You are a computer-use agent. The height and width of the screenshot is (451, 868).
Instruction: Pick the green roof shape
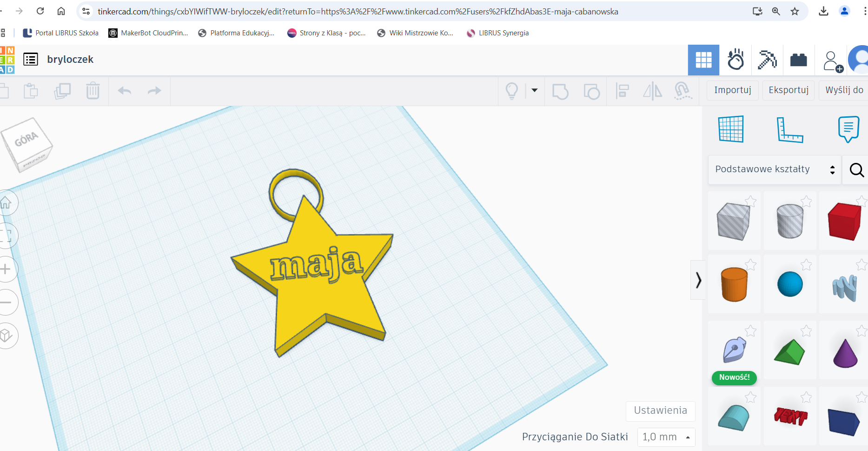tap(789, 352)
